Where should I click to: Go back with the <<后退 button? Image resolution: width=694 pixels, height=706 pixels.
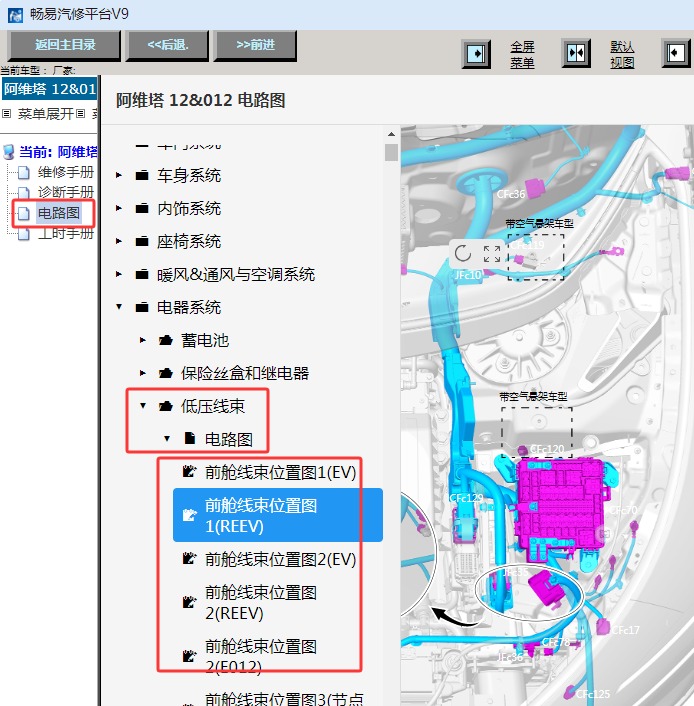coord(168,45)
